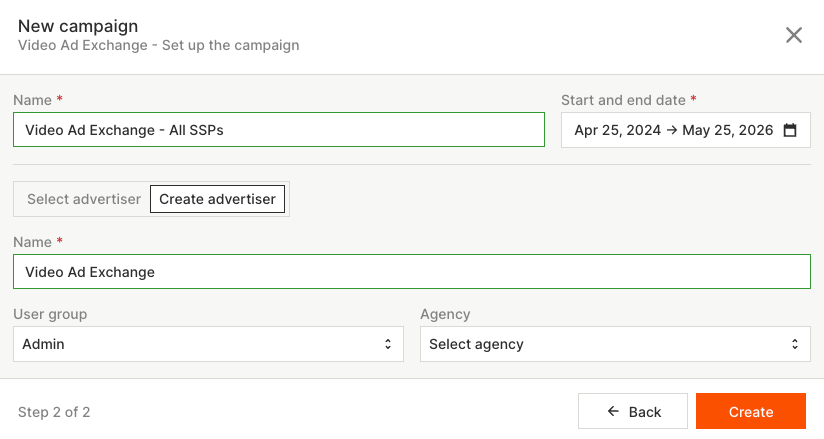Click the 'New campaign' dialog title
This screenshot has width=824, height=439.
click(78, 26)
